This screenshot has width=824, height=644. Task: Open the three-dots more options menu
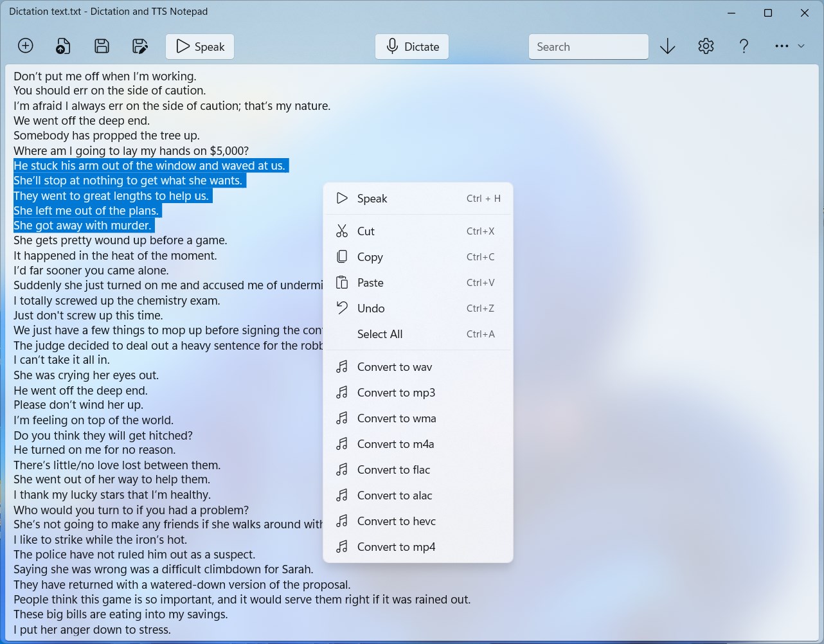point(782,46)
